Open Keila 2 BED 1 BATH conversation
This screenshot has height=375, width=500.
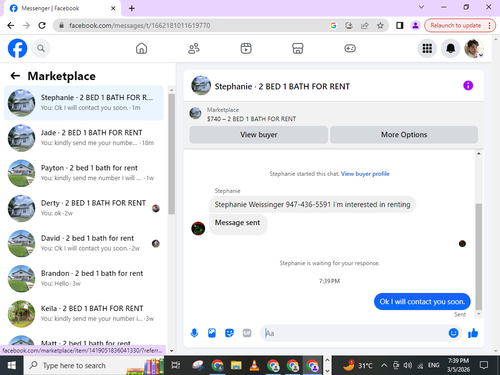[x=84, y=314]
